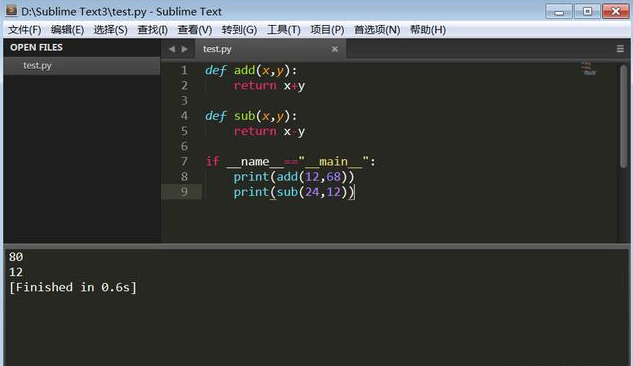Viewport: 633px width, 366px height.
Task: Click the Sublime Text icon in title bar
Action: point(11,10)
